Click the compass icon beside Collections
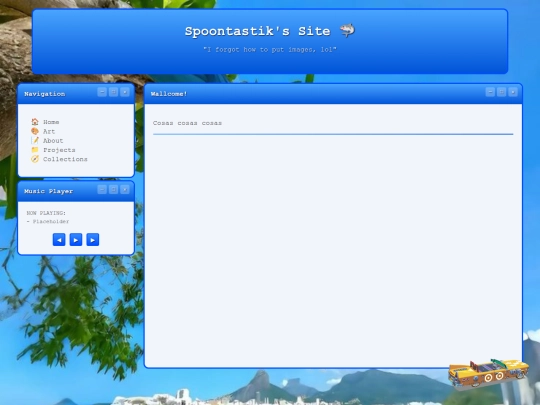The width and height of the screenshot is (540, 405). (x=35, y=159)
